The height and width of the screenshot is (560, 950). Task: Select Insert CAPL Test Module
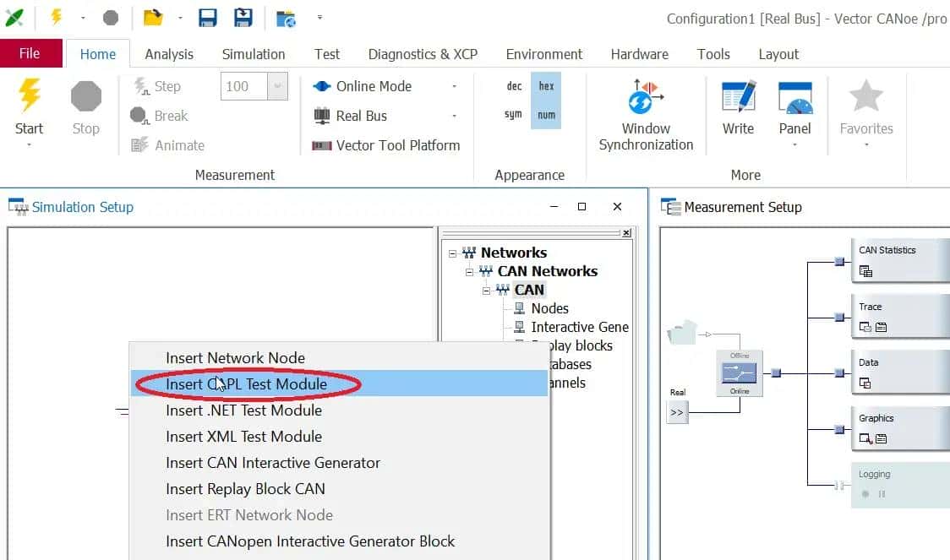click(247, 384)
